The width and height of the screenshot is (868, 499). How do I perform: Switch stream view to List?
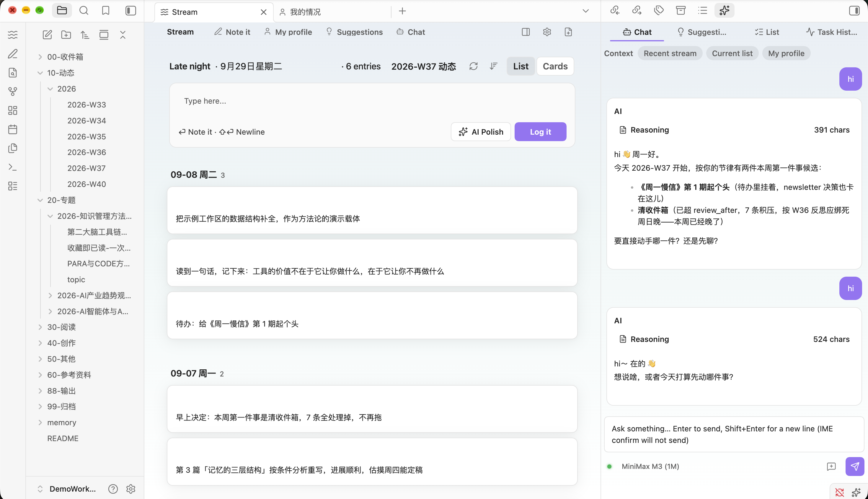pyautogui.click(x=521, y=66)
